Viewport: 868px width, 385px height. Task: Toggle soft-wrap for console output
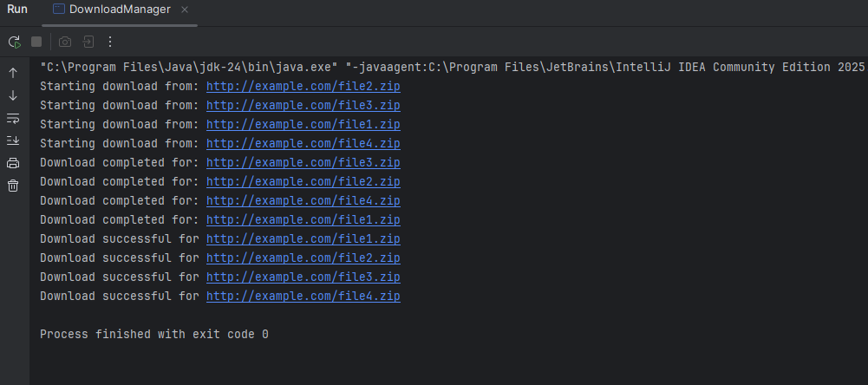click(13, 118)
